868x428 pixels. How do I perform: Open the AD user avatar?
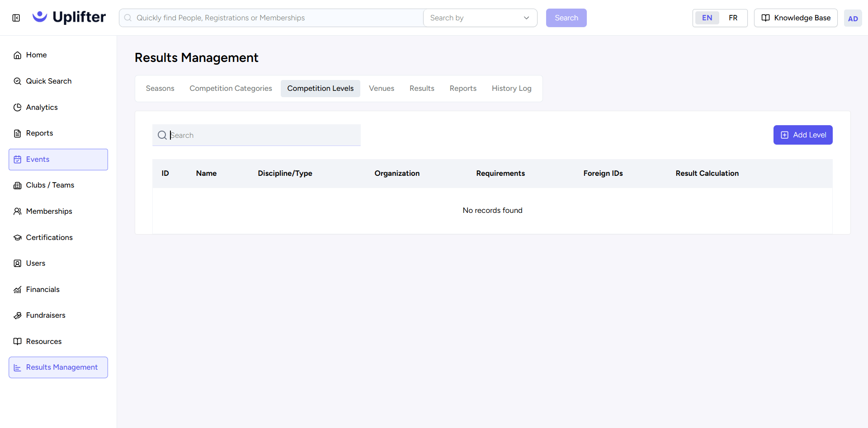click(853, 18)
